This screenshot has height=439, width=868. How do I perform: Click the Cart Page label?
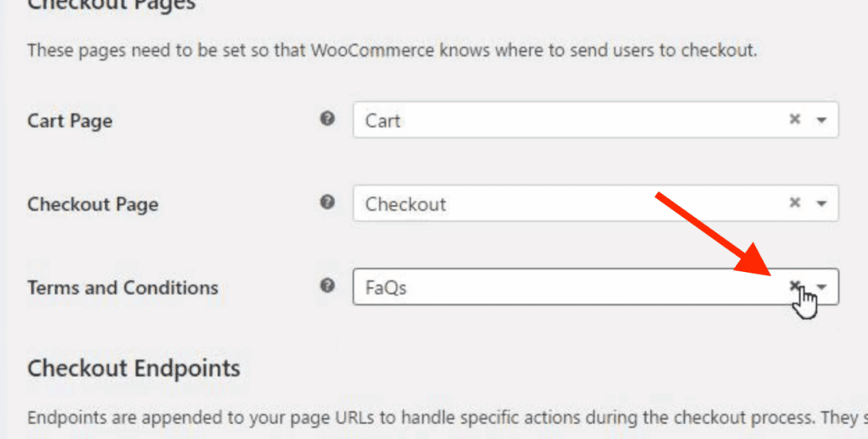(70, 120)
